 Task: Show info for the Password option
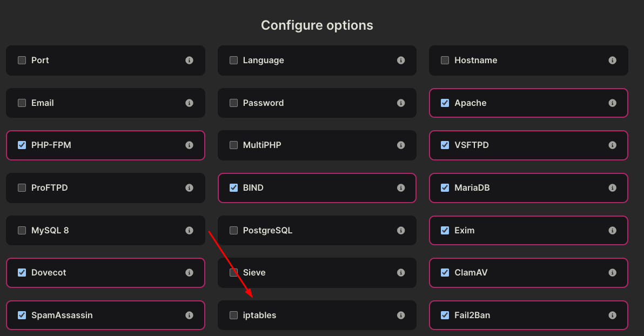click(401, 103)
